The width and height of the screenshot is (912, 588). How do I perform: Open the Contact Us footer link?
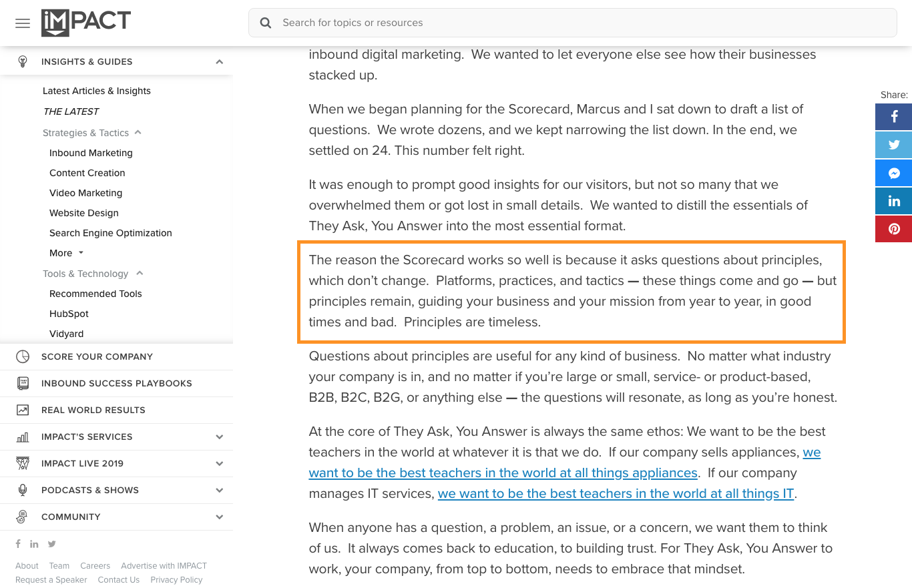point(119,579)
